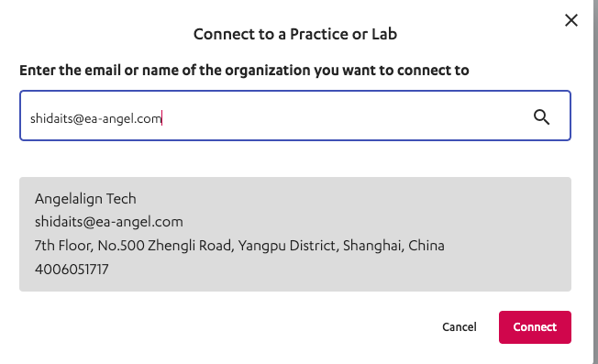598x364 pixels.
Task: Click the shidaits@ea-angel.com email in results
Action: 109,222
